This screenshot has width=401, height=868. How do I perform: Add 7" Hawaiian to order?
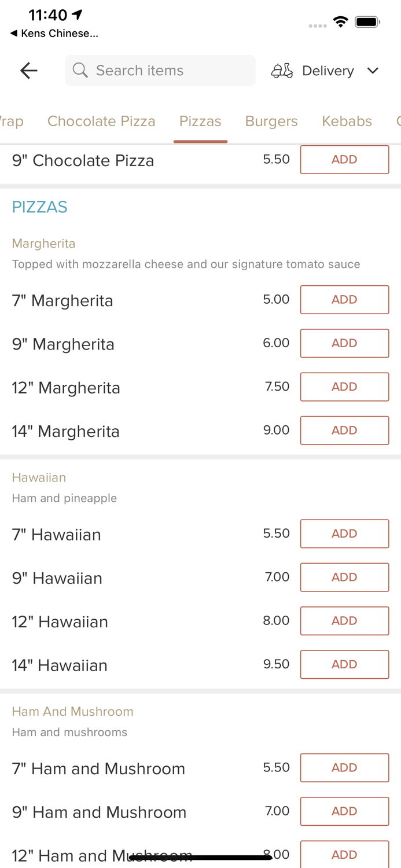click(344, 534)
